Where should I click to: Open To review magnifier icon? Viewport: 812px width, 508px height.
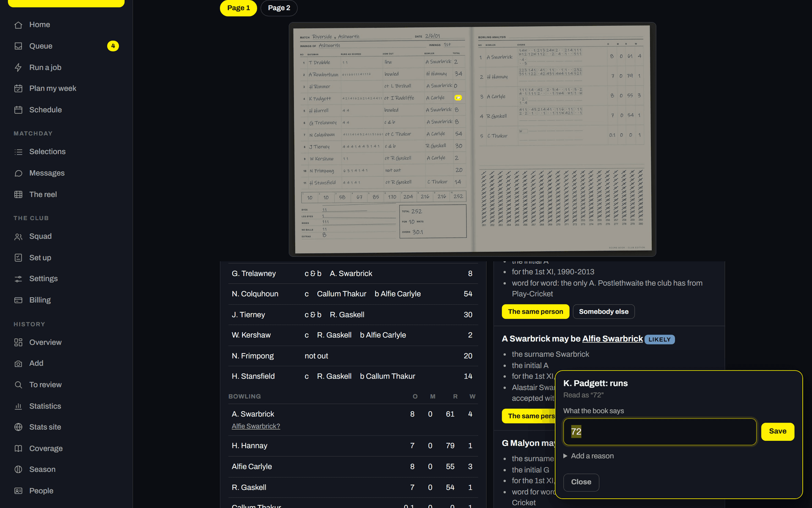point(18,385)
